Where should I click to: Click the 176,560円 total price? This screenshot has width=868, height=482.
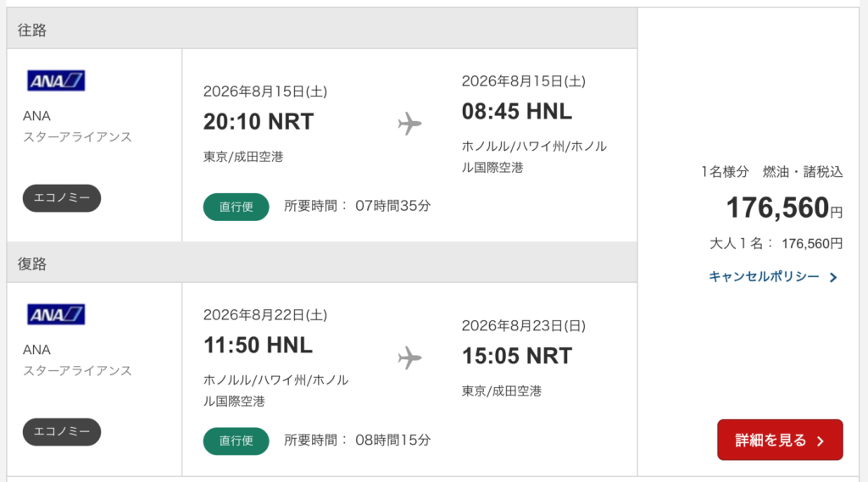coord(783,208)
